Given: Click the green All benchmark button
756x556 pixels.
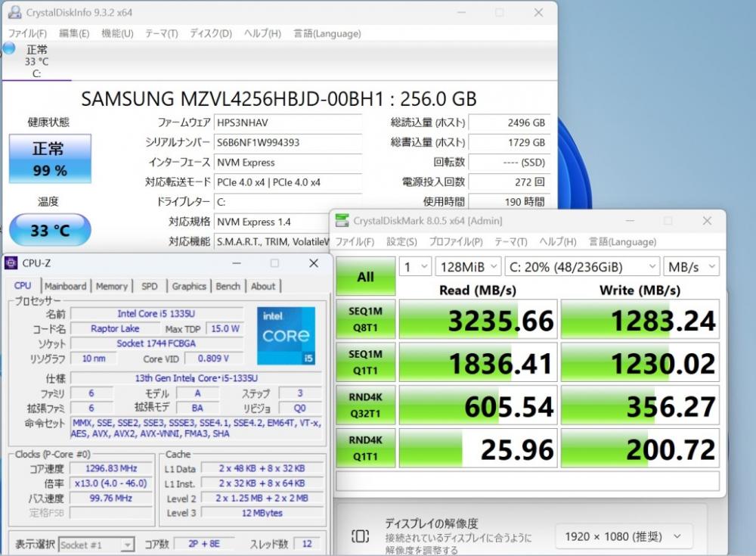Looking at the screenshot, I should pos(365,276).
